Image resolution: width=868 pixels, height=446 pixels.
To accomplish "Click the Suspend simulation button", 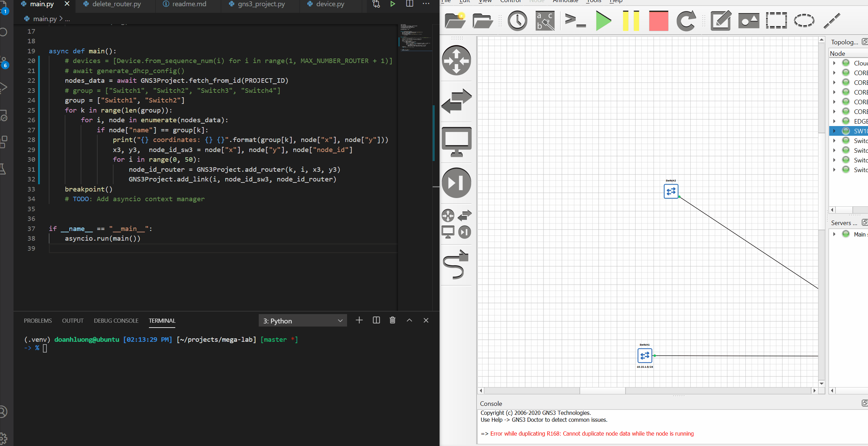I will [631, 20].
